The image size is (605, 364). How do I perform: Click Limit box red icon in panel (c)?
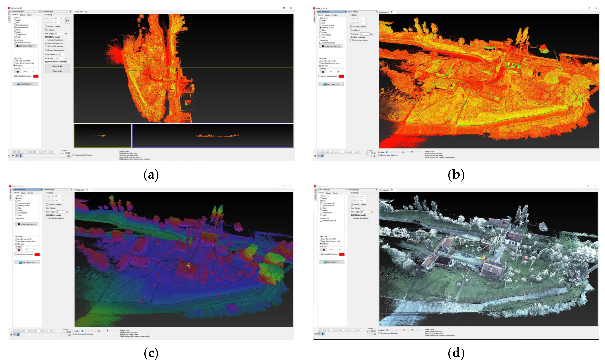(x=19, y=250)
